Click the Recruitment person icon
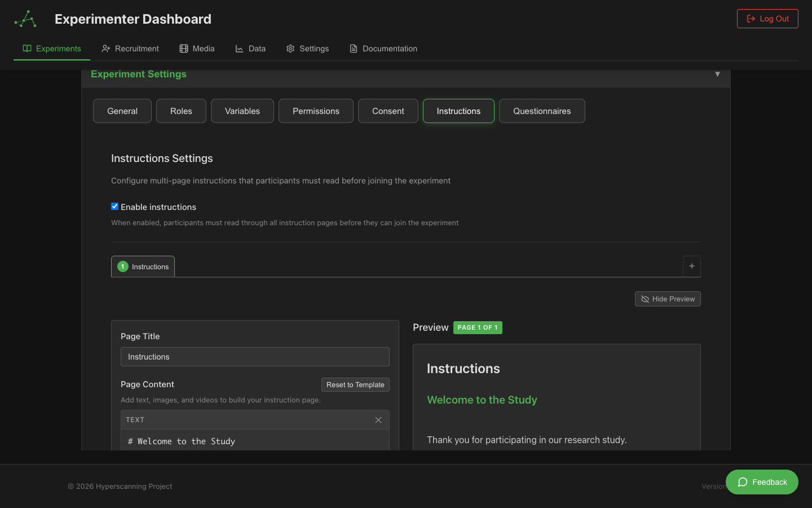 [x=106, y=49]
